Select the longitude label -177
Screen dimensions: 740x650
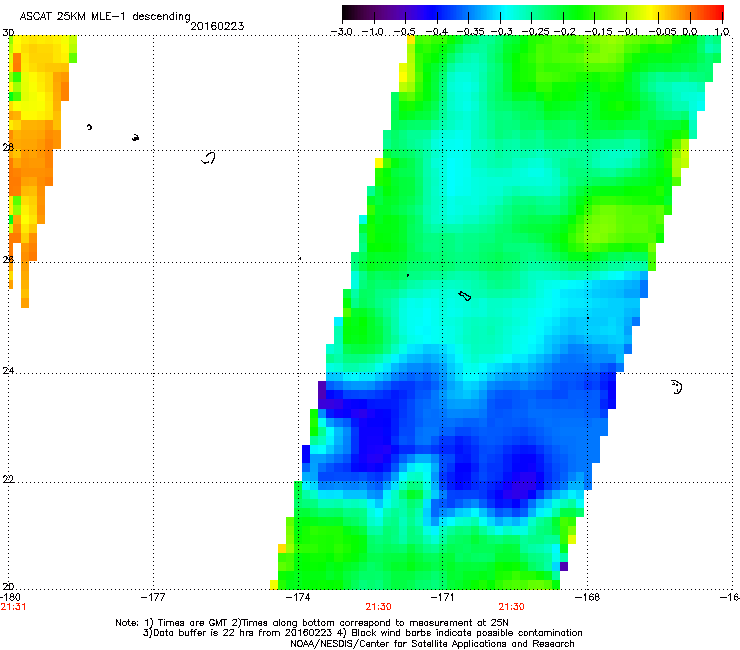153,597
